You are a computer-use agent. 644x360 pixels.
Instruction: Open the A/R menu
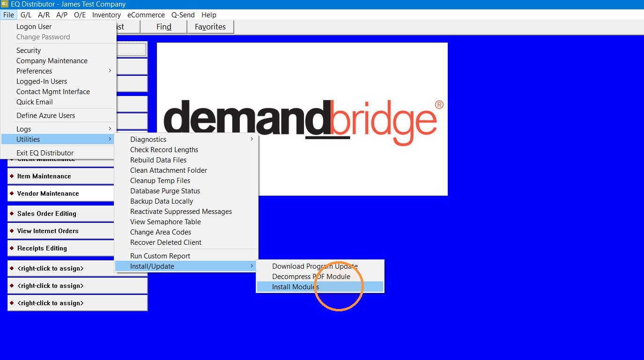(44, 15)
